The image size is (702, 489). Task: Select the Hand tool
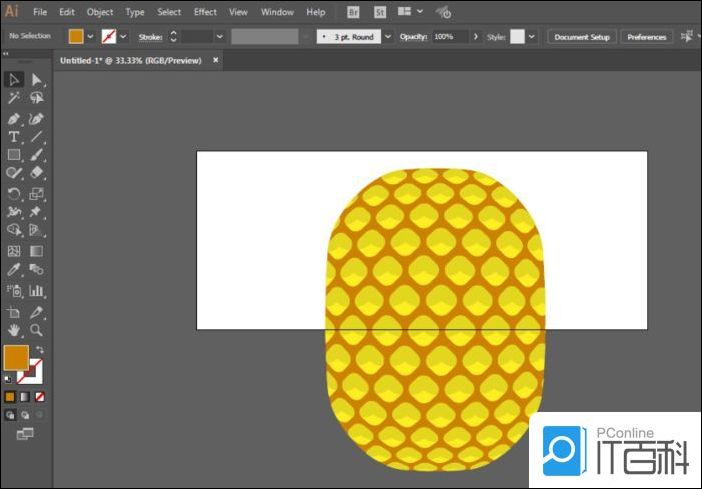coord(14,329)
